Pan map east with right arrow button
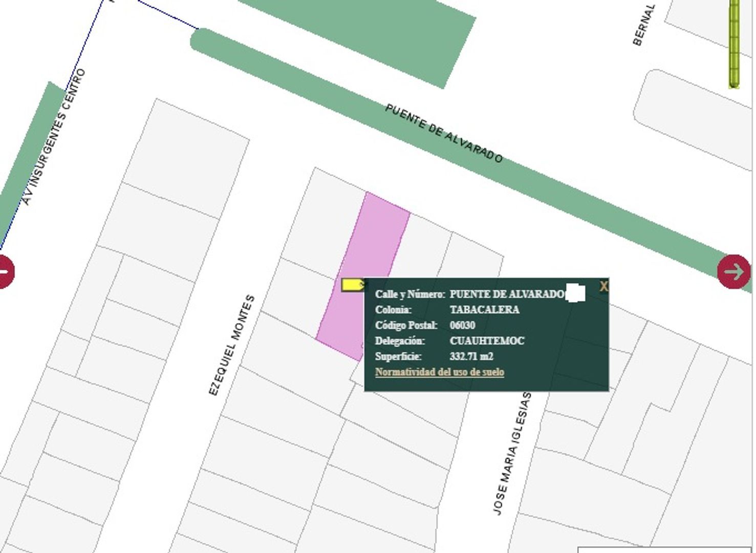This screenshot has width=756, height=553. [734, 271]
